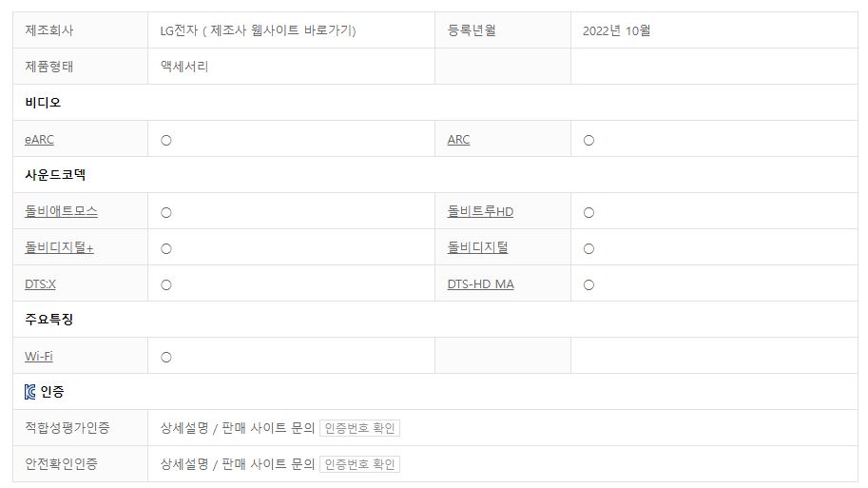
Task: Click the circle mark next to ARC
Action: pyautogui.click(x=588, y=141)
